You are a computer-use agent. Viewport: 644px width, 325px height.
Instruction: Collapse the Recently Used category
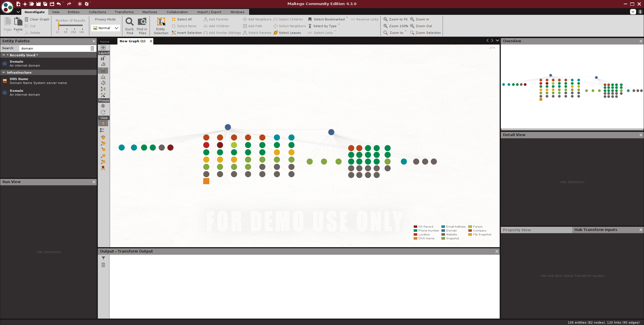tap(4, 55)
